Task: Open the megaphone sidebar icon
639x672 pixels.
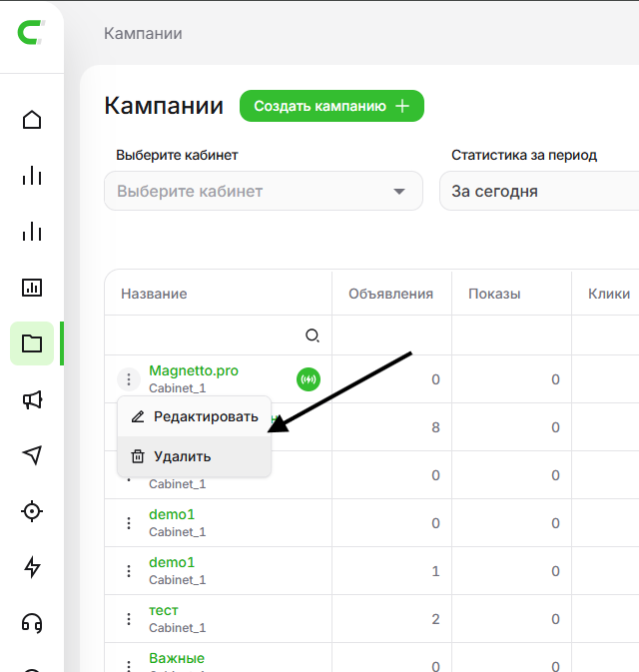Action: point(32,399)
